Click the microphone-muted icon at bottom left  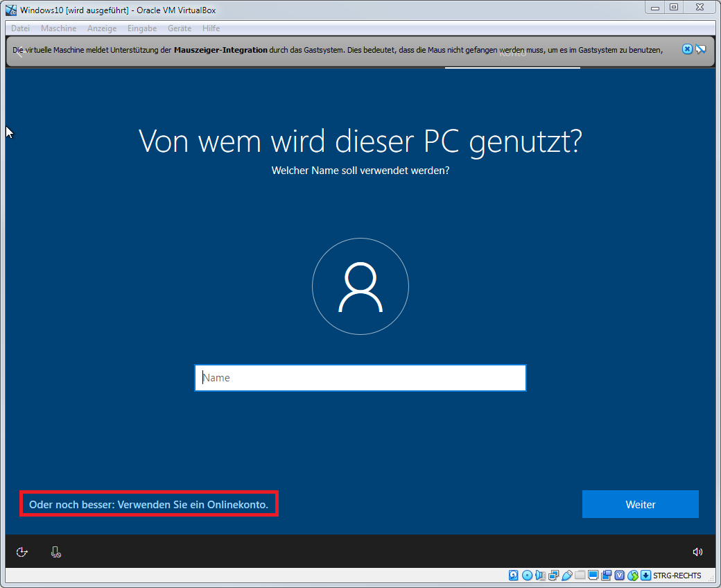coord(55,551)
